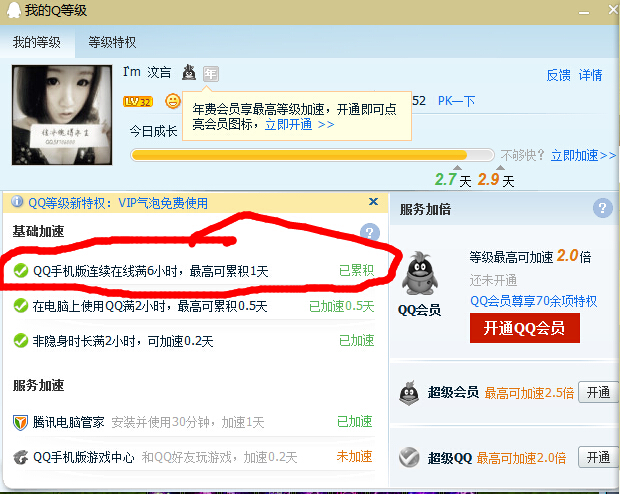Click the QQ手机版游戏中心 label

(83, 457)
